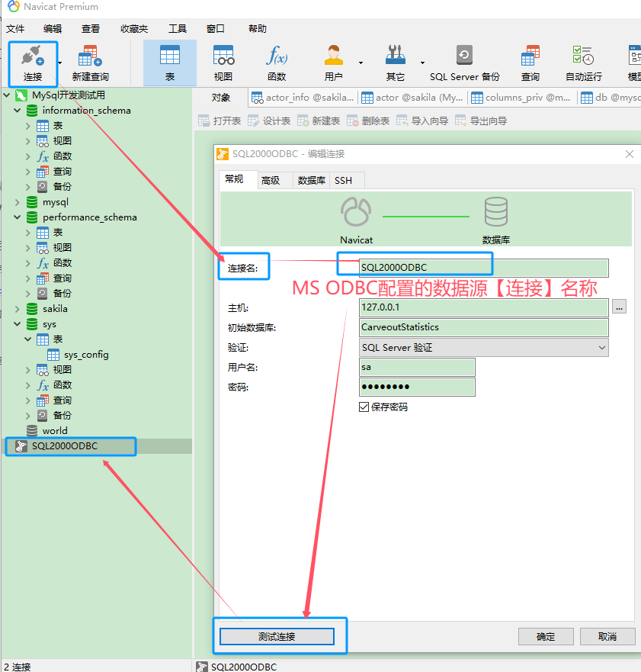Expand the mysql database node

tap(17, 202)
